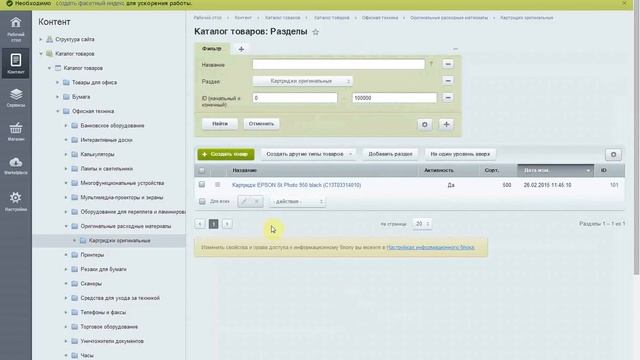Add page to favorites with star icon
Image resolution: width=640 pixels, height=360 pixels.
click(316, 32)
